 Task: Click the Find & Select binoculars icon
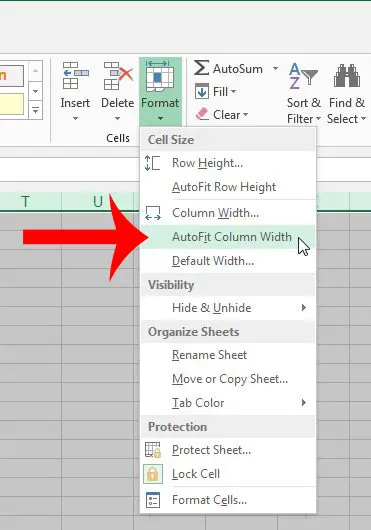coord(347,75)
